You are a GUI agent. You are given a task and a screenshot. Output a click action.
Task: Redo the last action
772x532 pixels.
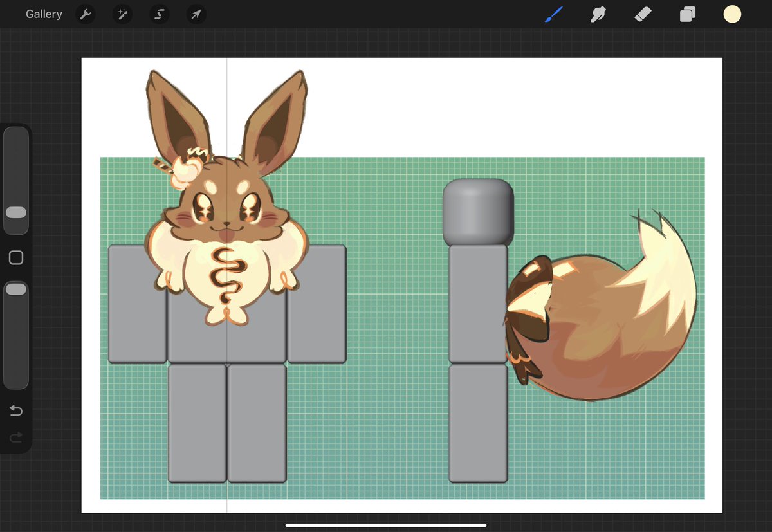pos(16,437)
